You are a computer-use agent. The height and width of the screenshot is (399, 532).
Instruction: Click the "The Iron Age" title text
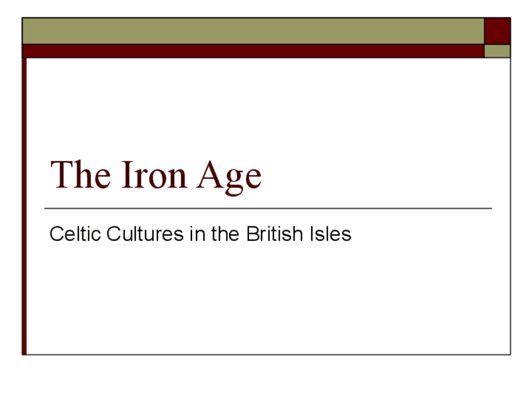156,174
